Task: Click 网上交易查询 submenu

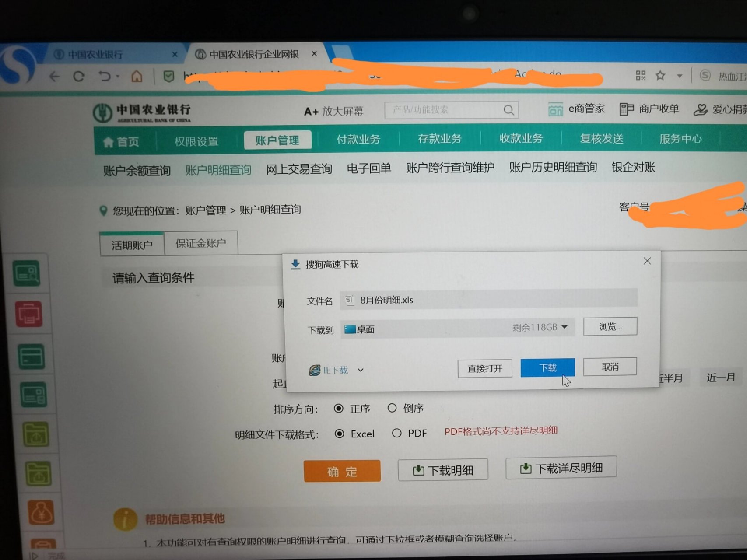Action: click(299, 169)
